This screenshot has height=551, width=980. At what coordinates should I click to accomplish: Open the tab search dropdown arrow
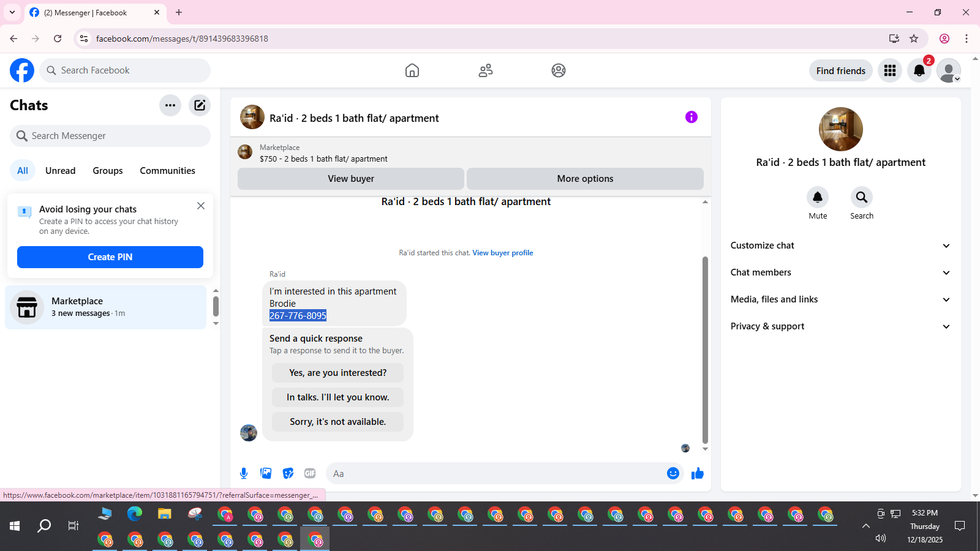coord(12,12)
